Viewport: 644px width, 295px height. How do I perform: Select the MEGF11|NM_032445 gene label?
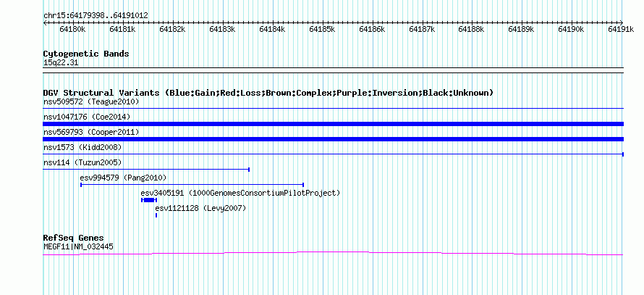pos(78,247)
